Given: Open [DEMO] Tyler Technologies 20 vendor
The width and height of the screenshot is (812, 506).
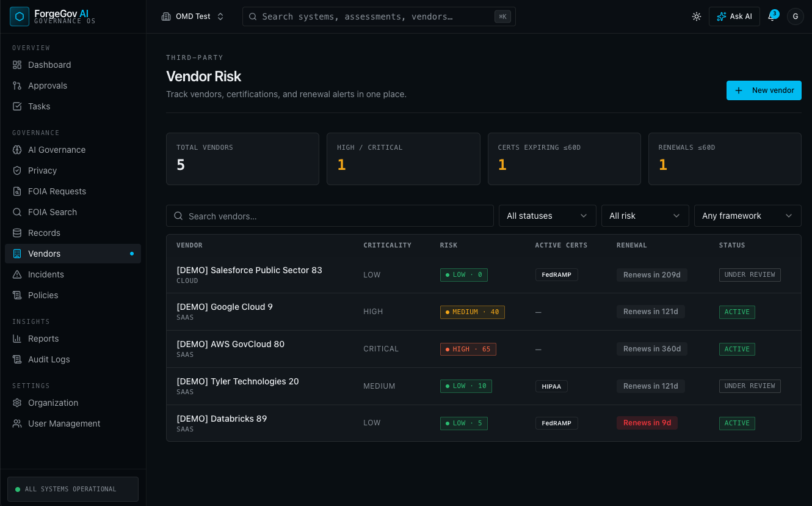Looking at the screenshot, I should (x=237, y=381).
